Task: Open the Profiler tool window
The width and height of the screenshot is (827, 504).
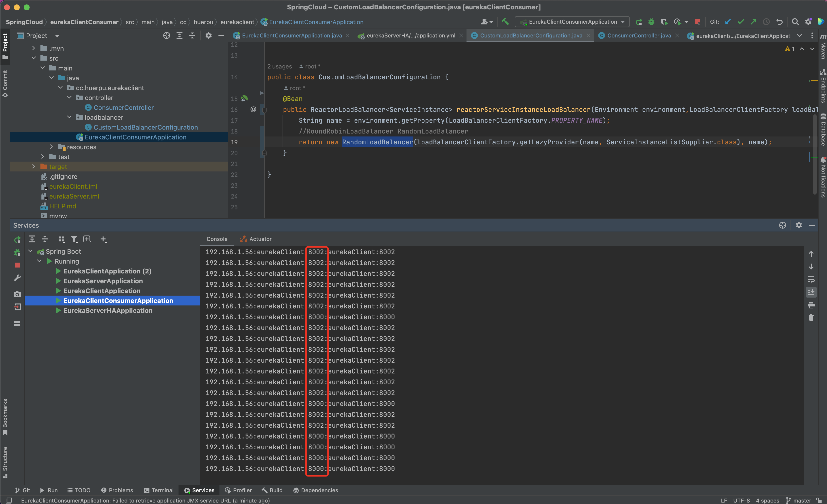Action: pyautogui.click(x=238, y=490)
